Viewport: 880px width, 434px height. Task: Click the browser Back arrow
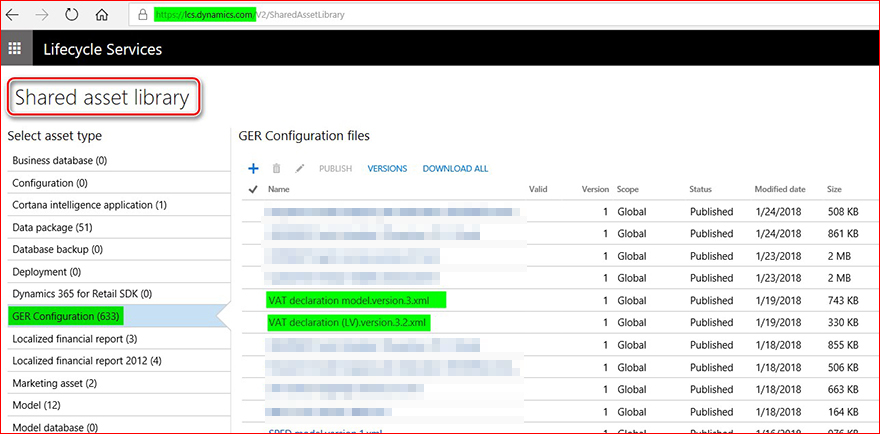coord(12,15)
